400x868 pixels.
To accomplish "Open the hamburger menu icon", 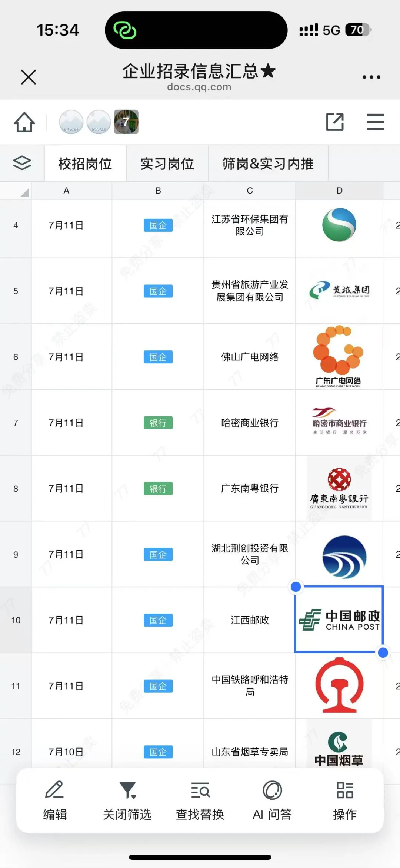I will pos(375,122).
